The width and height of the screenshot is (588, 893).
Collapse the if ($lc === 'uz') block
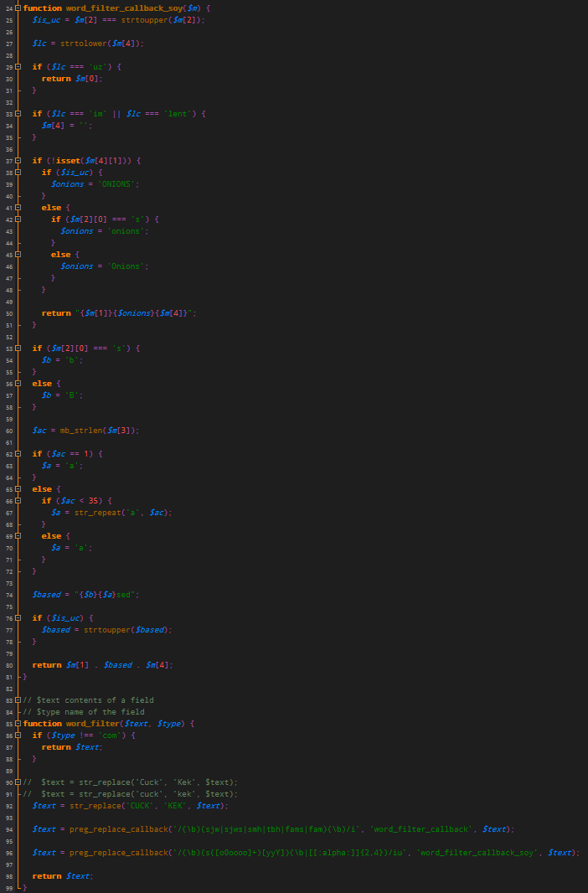click(x=18, y=67)
